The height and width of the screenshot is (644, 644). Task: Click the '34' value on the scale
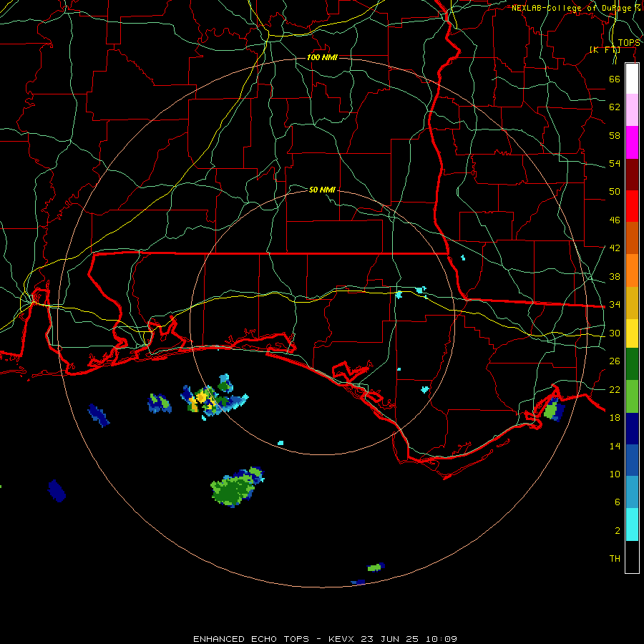(615, 305)
